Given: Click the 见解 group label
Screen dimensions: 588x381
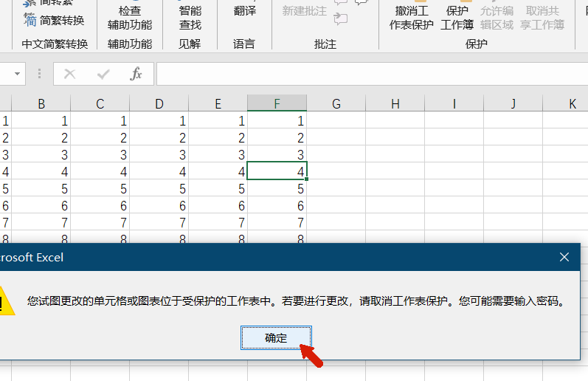Looking at the screenshot, I should [x=190, y=44].
